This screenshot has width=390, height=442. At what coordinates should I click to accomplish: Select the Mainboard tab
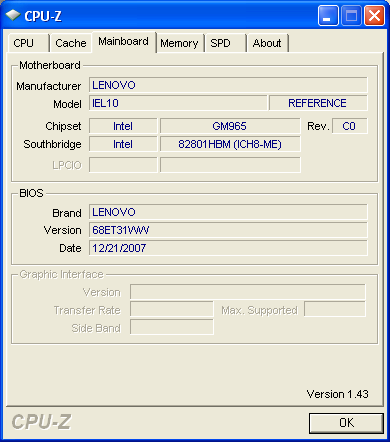click(x=124, y=42)
